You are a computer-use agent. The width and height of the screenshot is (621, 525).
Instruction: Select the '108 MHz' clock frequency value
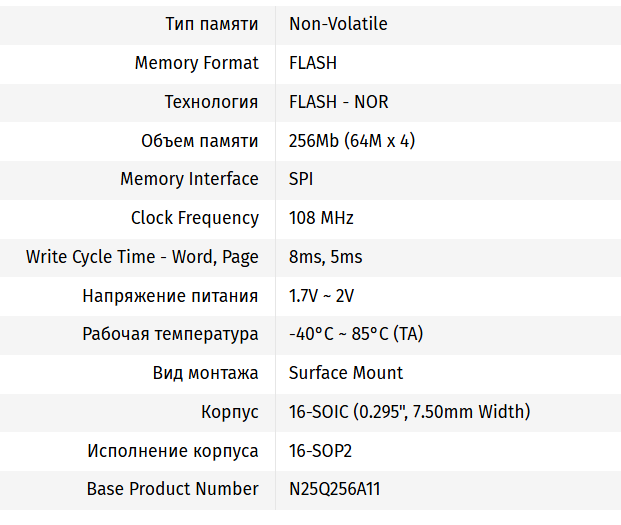point(321,218)
